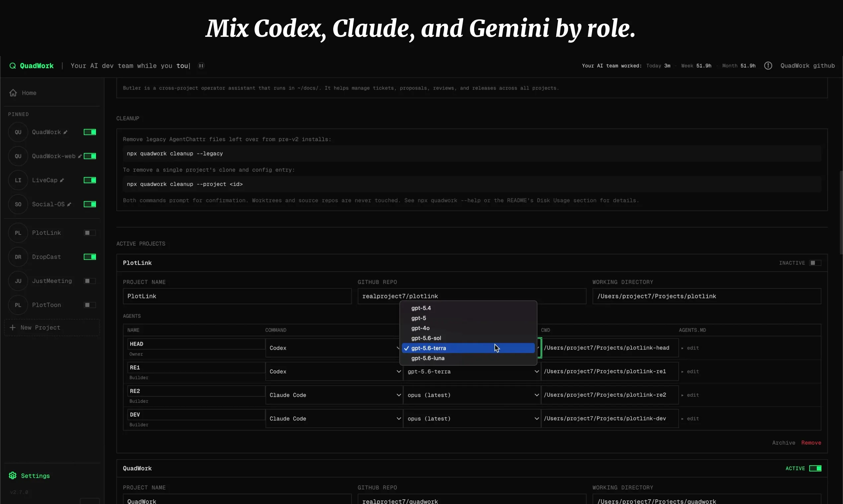Open RE2 opus (latest) model dropdown
The image size is (843, 504).
(472, 395)
